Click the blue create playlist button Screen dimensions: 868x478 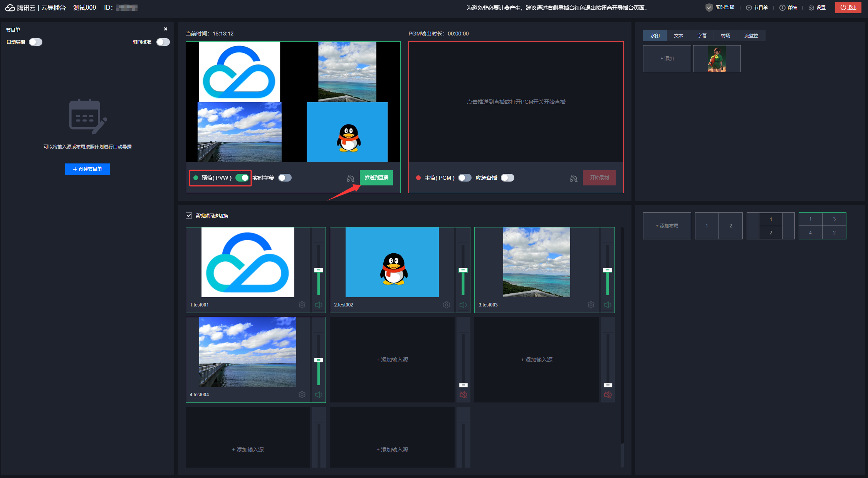pos(87,169)
